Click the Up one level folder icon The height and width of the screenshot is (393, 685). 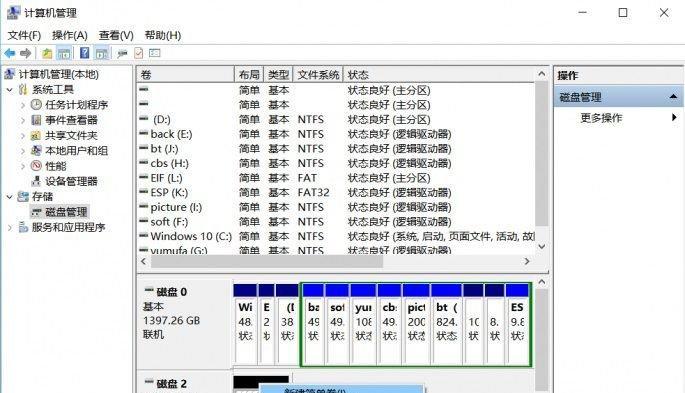(x=47, y=54)
